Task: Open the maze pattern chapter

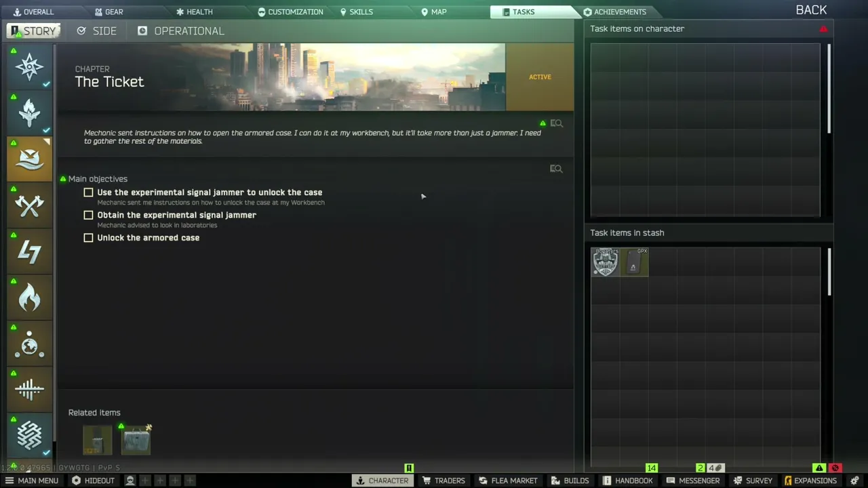Action: point(29,436)
